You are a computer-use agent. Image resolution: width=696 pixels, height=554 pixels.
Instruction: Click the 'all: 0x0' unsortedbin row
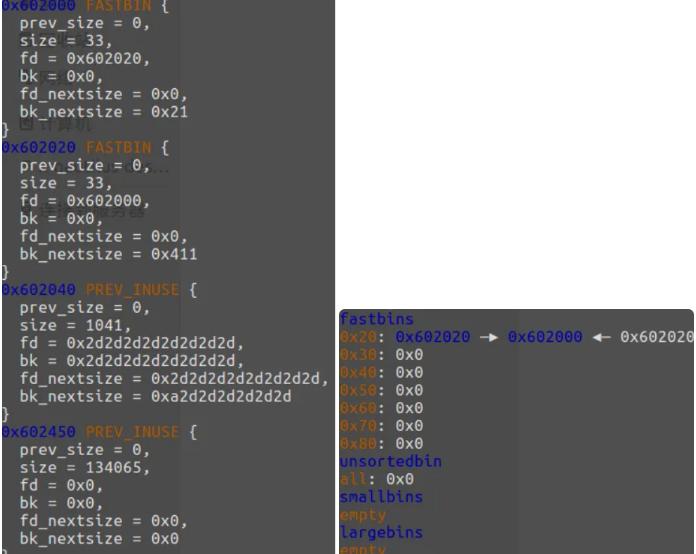[377, 479]
